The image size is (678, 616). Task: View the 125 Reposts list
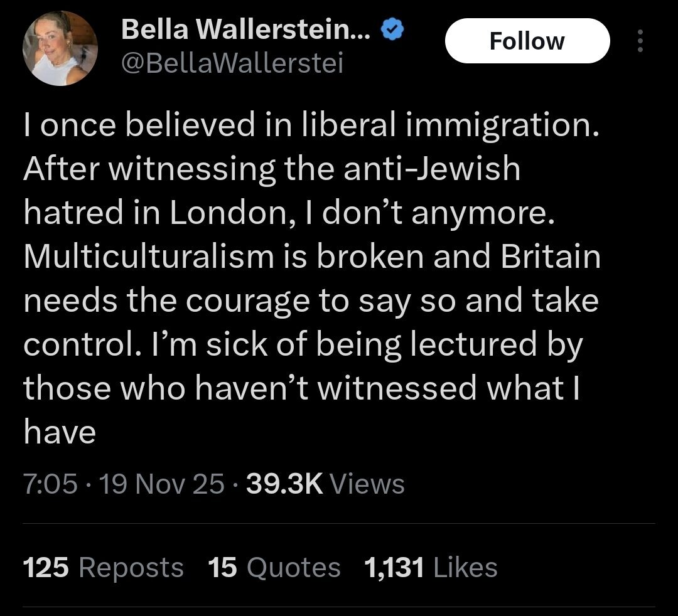point(103,568)
